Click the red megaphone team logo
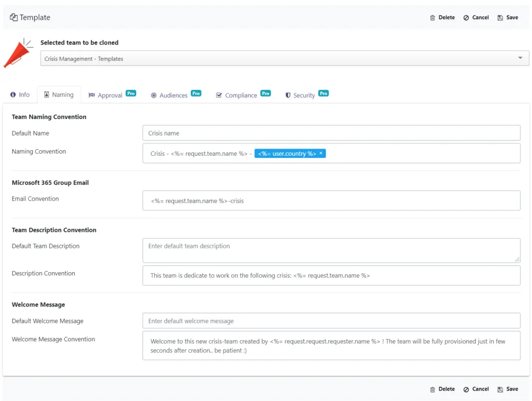This screenshot has height=401, width=532. pyautogui.click(x=18, y=53)
